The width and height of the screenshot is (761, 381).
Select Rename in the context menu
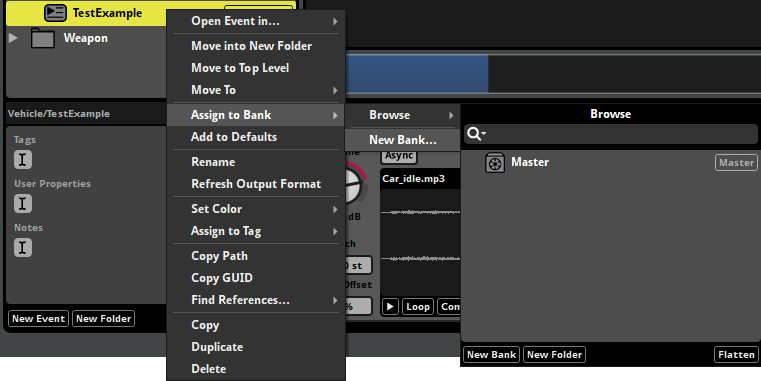coord(256,162)
